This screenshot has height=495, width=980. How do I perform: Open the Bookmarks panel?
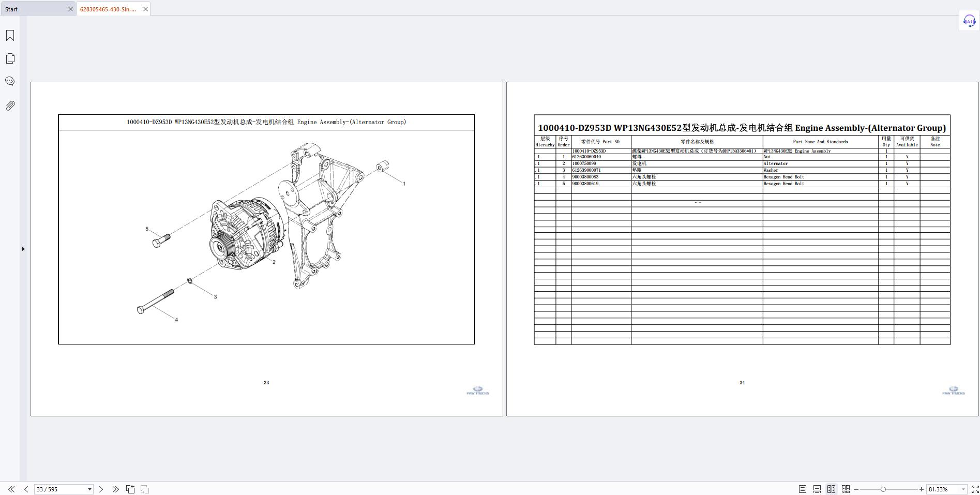pos(10,36)
